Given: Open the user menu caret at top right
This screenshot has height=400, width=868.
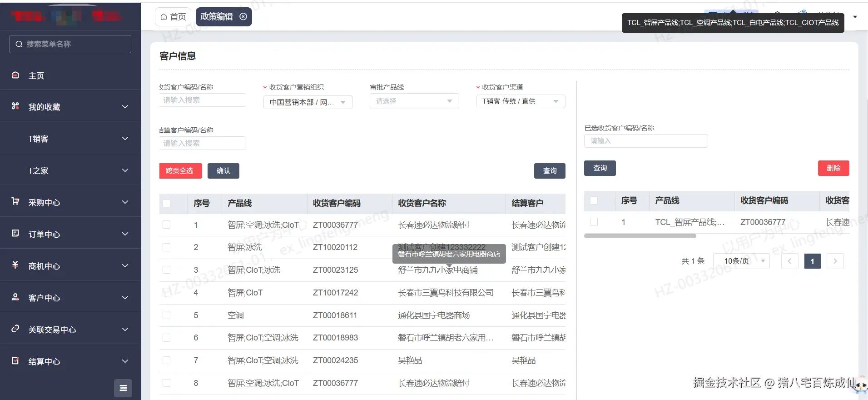Looking at the screenshot, I should coord(855,17).
